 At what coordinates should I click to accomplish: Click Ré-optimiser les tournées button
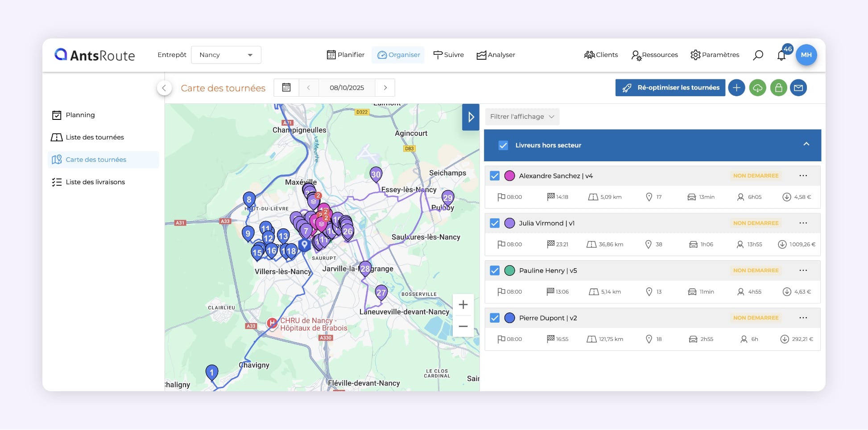tap(670, 88)
